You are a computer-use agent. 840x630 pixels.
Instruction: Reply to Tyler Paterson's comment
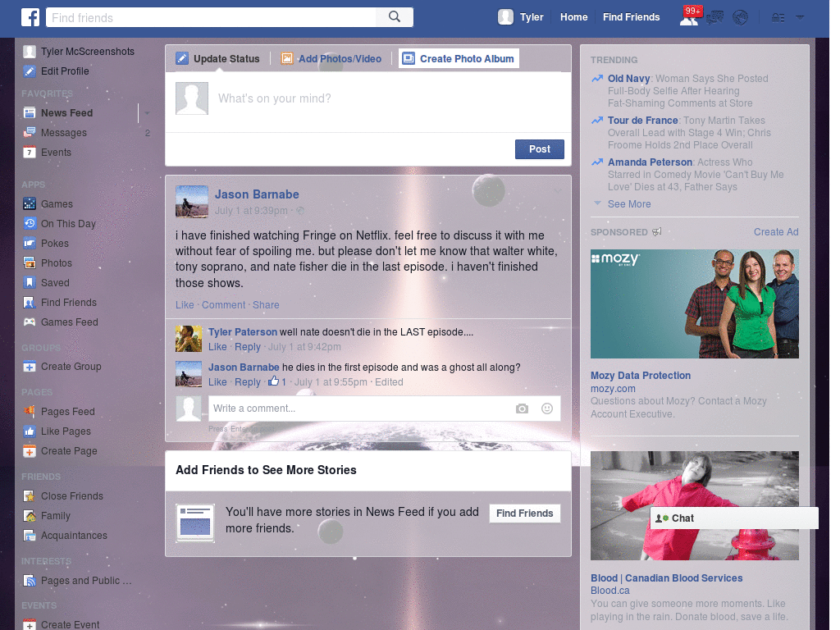point(248,347)
